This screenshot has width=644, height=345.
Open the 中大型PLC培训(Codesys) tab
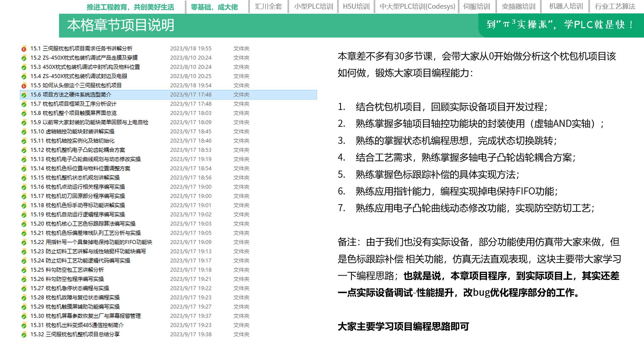417,6
